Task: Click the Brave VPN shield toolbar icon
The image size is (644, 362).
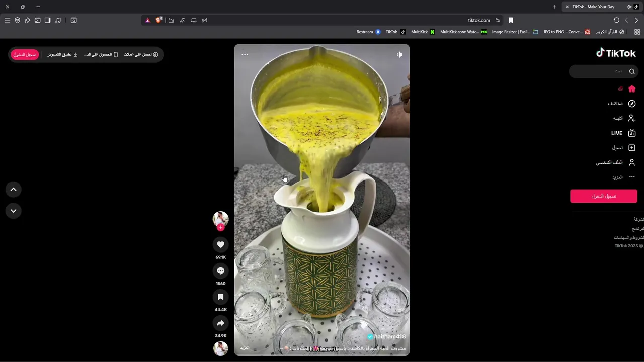Action: click(17, 20)
